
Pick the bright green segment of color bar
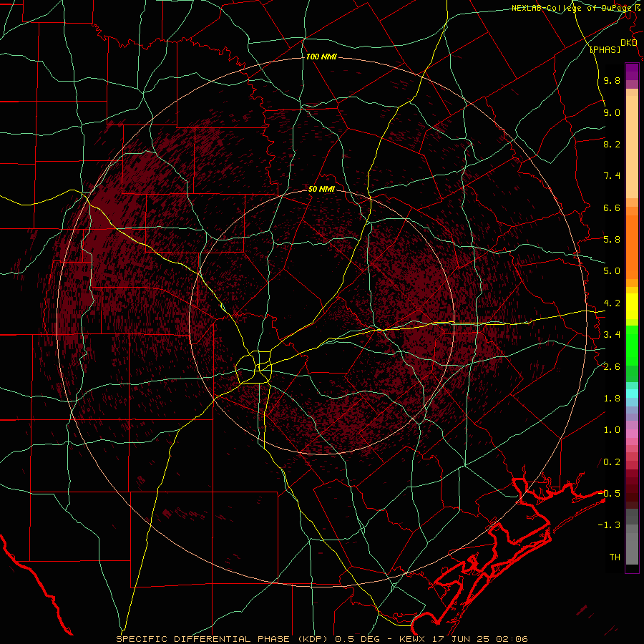click(x=632, y=345)
